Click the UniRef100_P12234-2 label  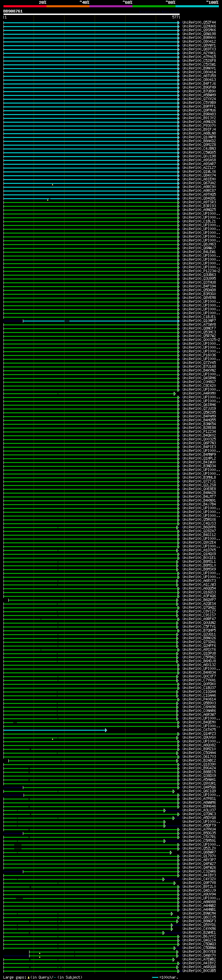click(201, 271)
